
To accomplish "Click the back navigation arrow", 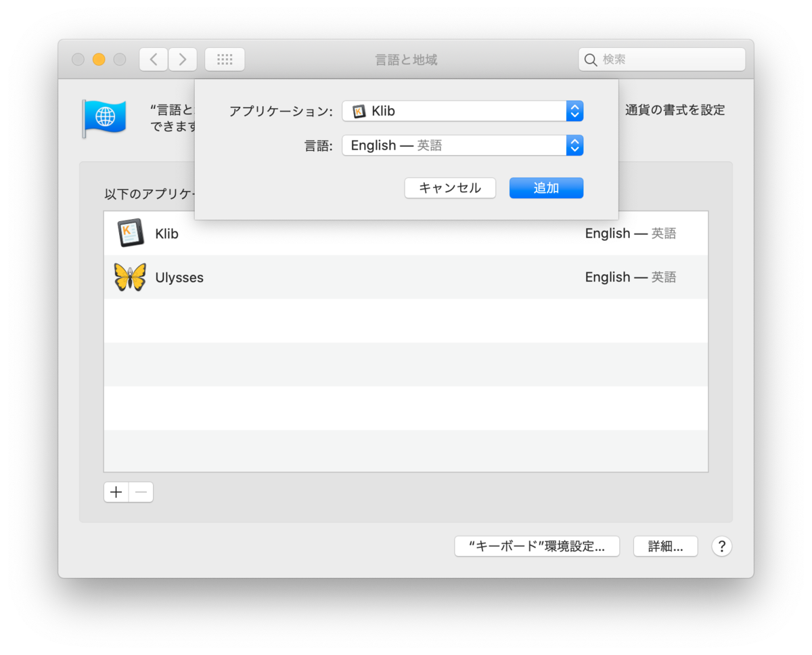I will pyautogui.click(x=152, y=59).
